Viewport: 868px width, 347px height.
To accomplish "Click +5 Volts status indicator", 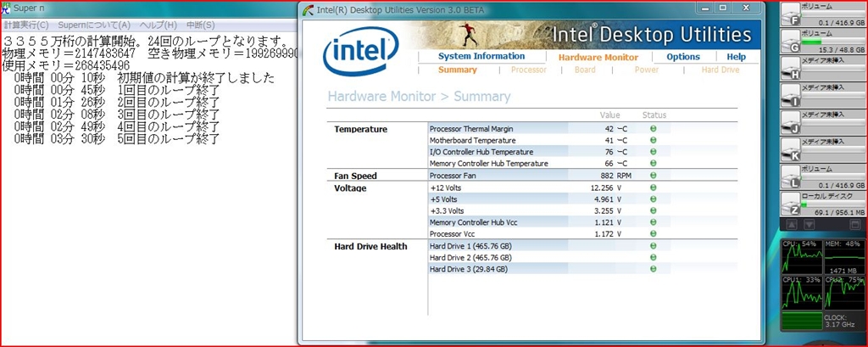I will coord(654,199).
